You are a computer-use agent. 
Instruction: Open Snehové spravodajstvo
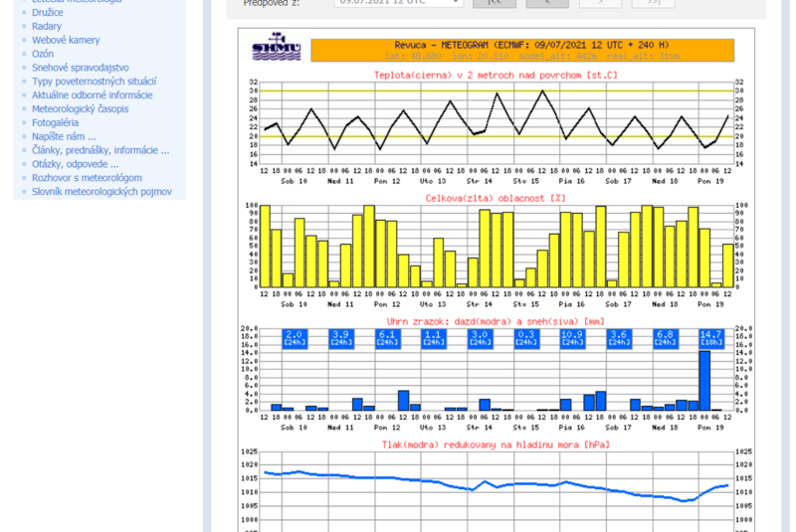(81, 67)
